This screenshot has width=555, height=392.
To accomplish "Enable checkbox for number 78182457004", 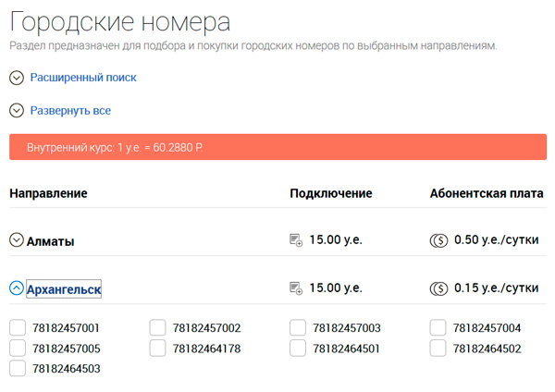I will [438, 327].
